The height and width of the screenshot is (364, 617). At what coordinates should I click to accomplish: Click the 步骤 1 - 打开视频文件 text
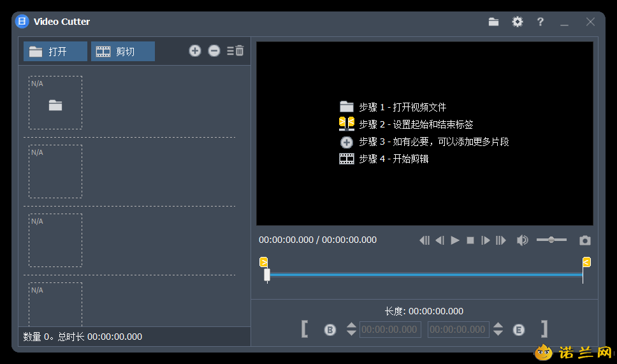pos(403,107)
